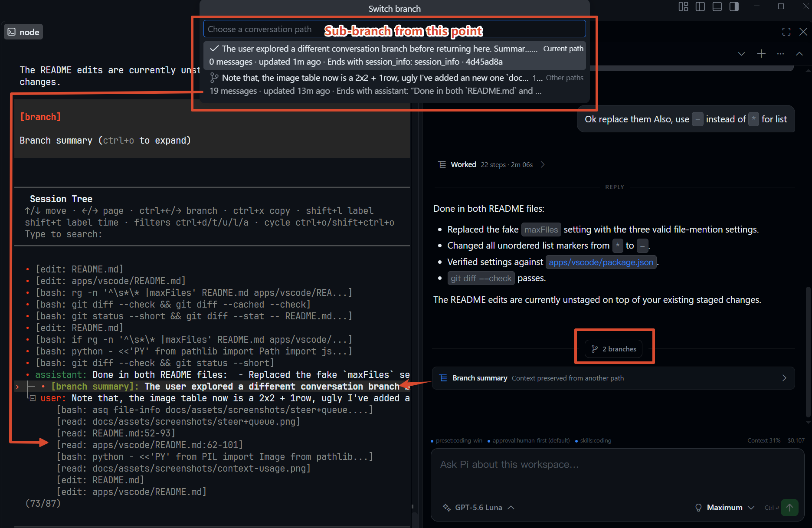Click the 'Ok replace them Also, use' message bubble
812x528 pixels.
click(x=686, y=119)
